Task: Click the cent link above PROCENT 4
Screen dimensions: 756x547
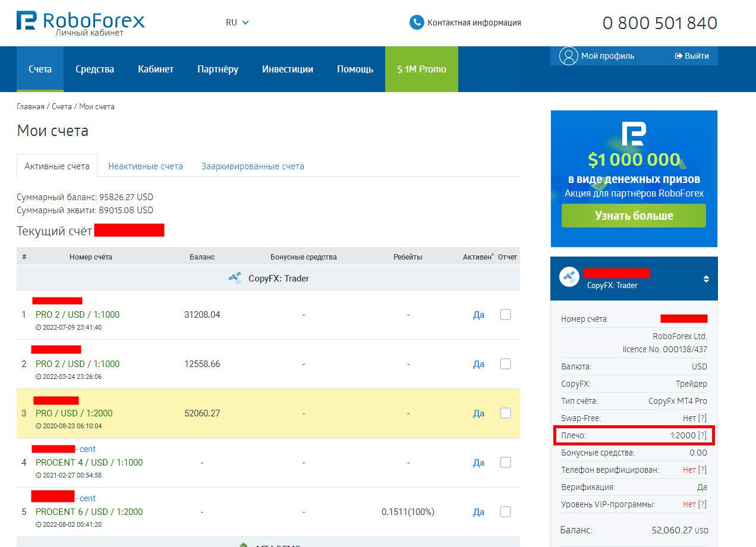Action: [87, 449]
